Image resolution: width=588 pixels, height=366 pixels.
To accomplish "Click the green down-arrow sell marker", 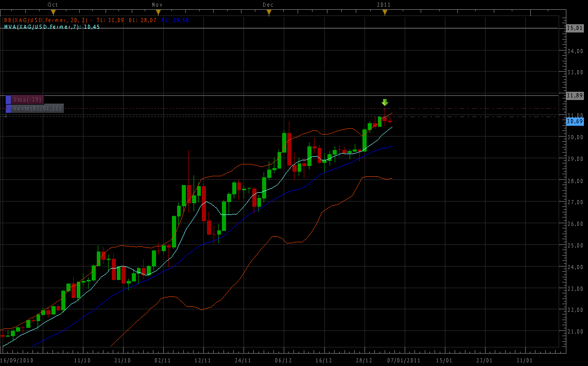I will pos(385,102).
